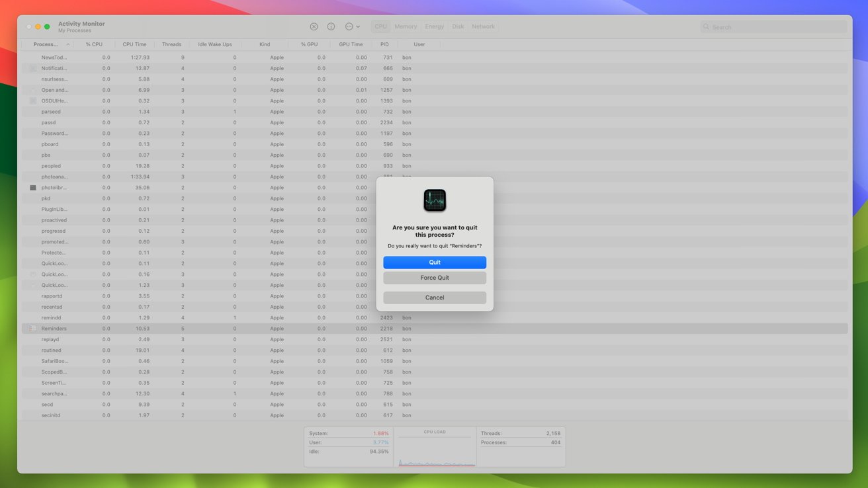Open process info via the (i) icon
This screenshot has width=868, height=488.
click(x=331, y=26)
